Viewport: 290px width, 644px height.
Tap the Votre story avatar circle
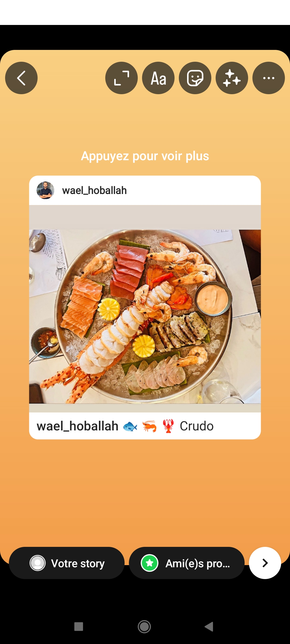(38, 563)
